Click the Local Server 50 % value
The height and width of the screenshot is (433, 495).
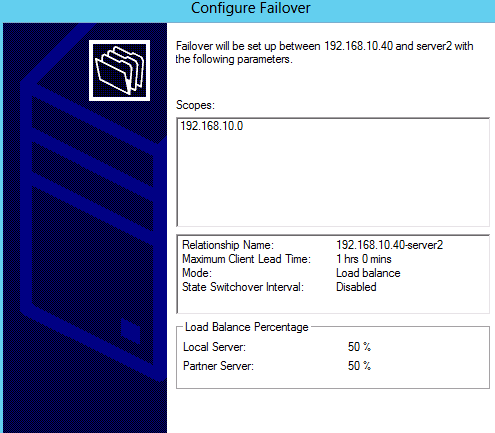tap(359, 347)
